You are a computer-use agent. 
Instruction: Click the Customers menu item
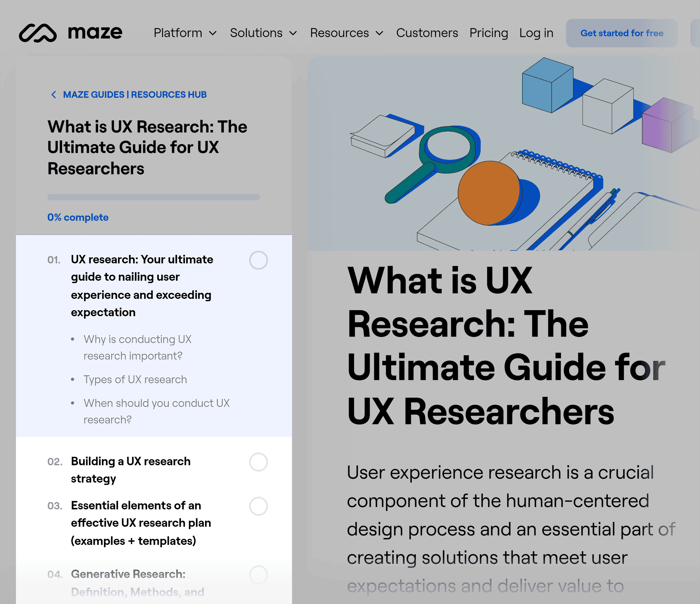(427, 33)
